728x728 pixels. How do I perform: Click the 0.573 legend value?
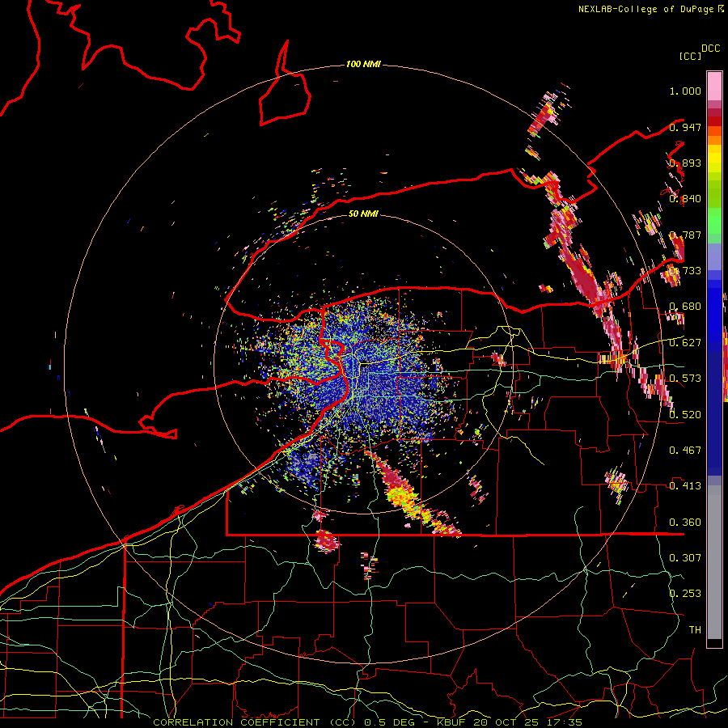(x=685, y=379)
